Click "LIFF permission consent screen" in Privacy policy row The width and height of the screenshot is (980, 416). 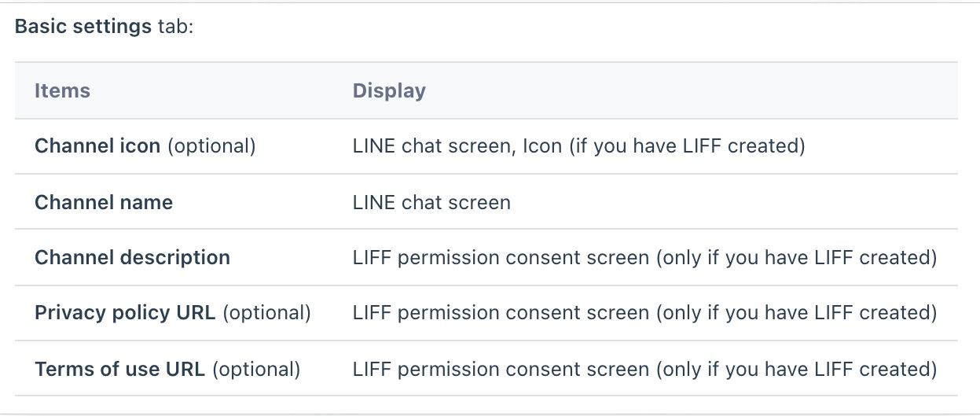click(x=501, y=313)
